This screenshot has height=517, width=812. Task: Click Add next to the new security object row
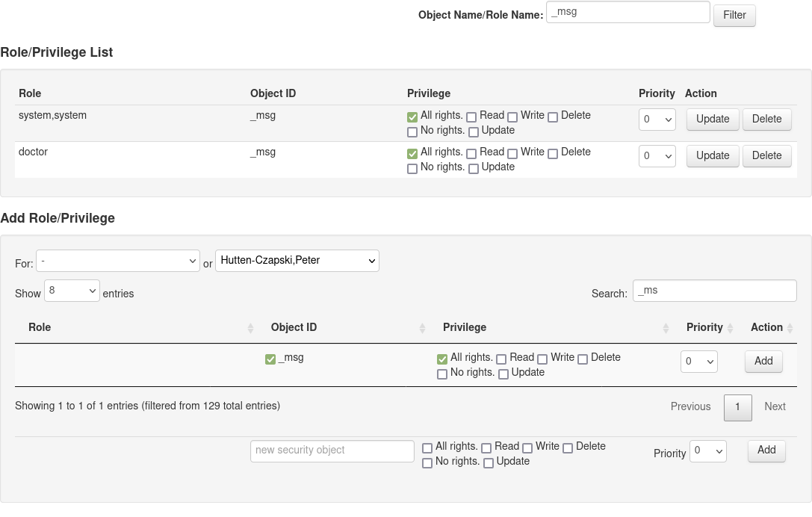tap(766, 451)
